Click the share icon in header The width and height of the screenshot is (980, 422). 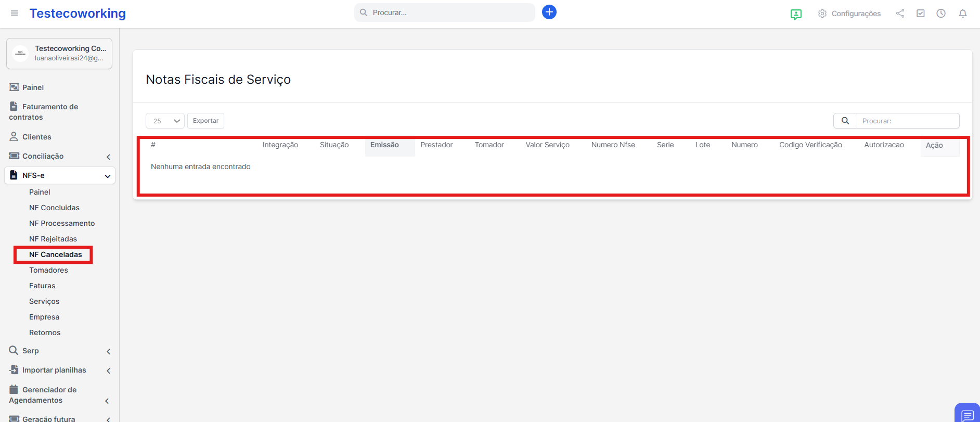(x=900, y=14)
